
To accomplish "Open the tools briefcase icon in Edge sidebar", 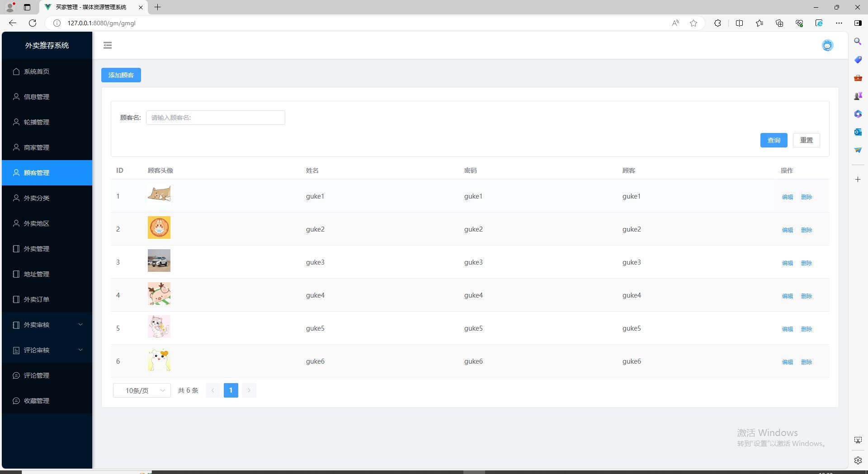I will pyautogui.click(x=858, y=78).
